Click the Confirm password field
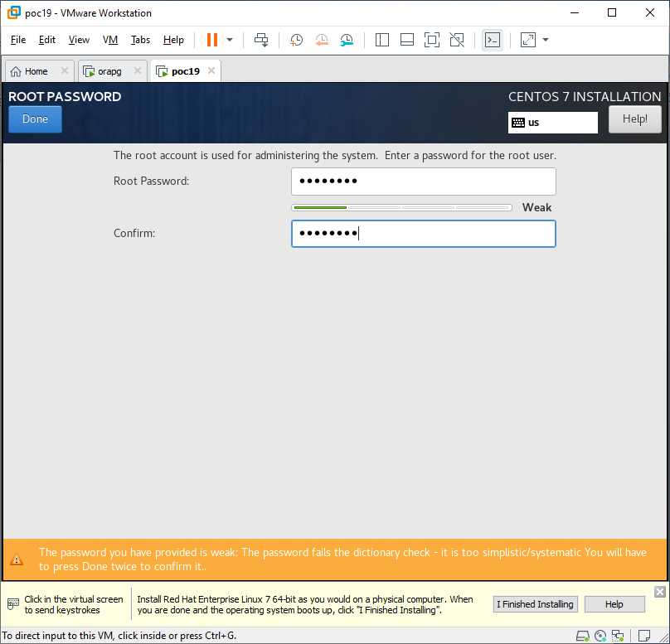Screen dimensions: 670x644 424,234
